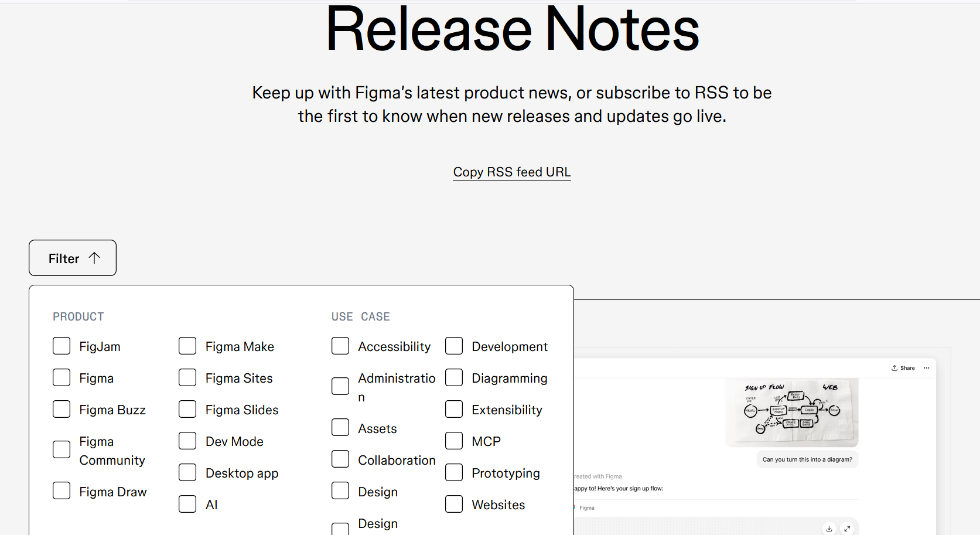Tick the Accessibility use case checkbox

[x=340, y=346]
